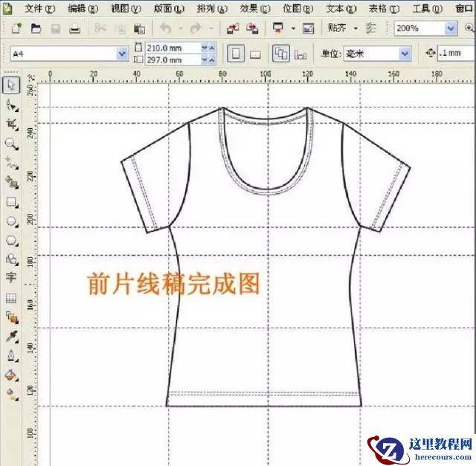The width and height of the screenshot is (476, 466).
Task: Open the 排列(A) menu
Action: [x=212, y=8]
